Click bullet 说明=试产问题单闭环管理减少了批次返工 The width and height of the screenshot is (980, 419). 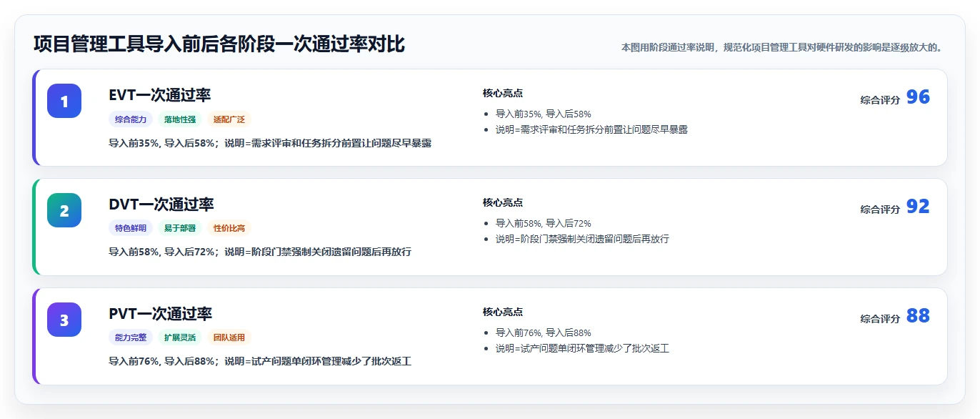point(582,348)
